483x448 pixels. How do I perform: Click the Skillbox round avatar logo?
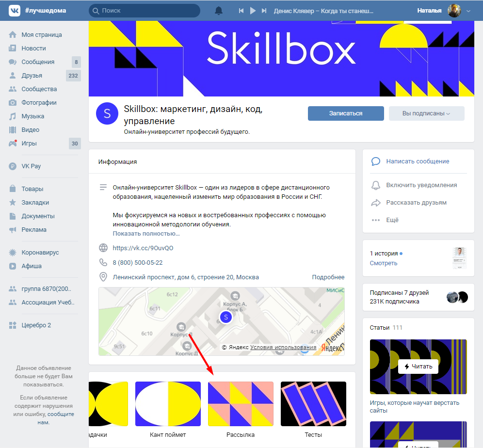(x=107, y=113)
